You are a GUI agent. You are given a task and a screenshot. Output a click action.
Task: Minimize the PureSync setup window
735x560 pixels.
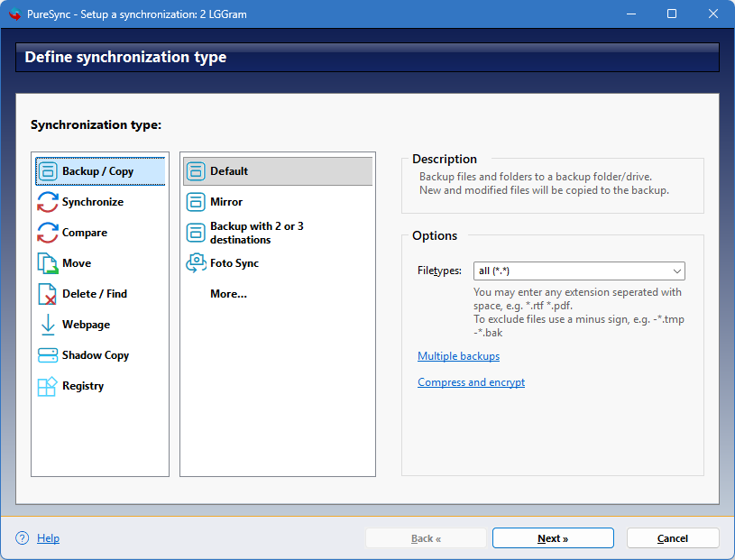click(631, 14)
